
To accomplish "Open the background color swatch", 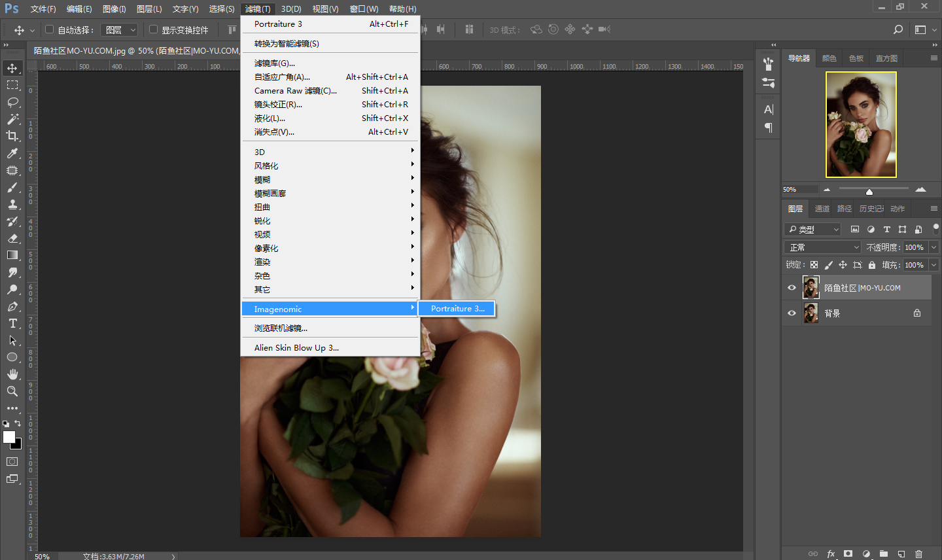I will 18,445.
